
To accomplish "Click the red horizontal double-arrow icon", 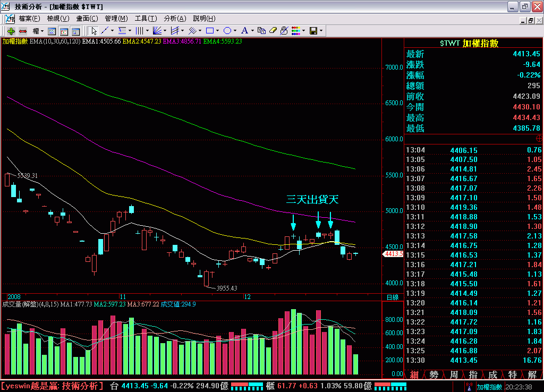I will tap(23, 31).
